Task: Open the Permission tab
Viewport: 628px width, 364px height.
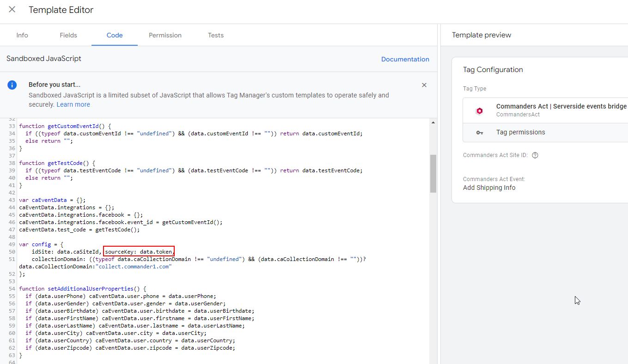Action: point(165,35)
